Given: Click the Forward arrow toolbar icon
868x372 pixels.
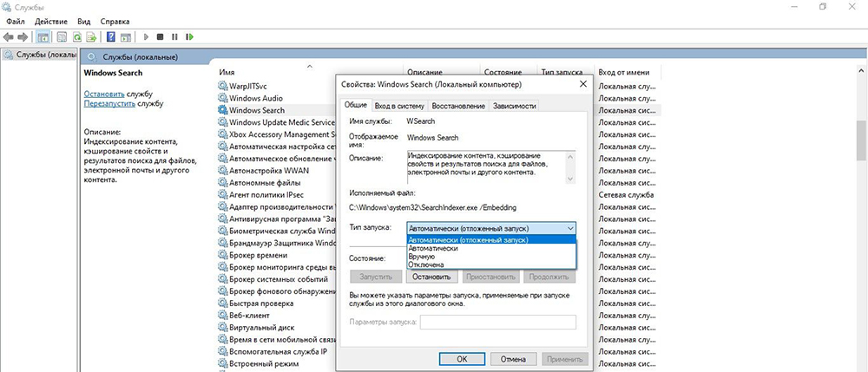Looking at the screenshot, I should (x=23, y=37).
